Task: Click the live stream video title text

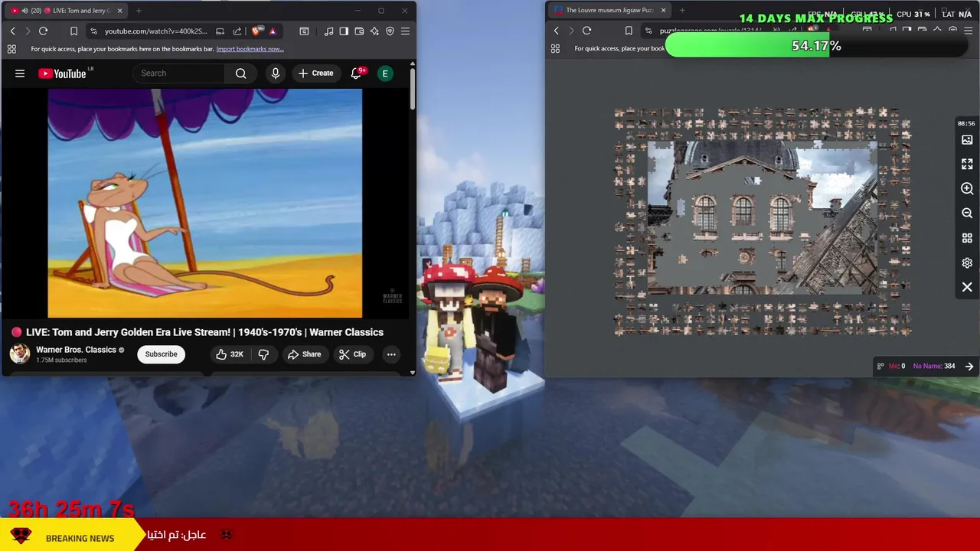Action: (204, 332)
